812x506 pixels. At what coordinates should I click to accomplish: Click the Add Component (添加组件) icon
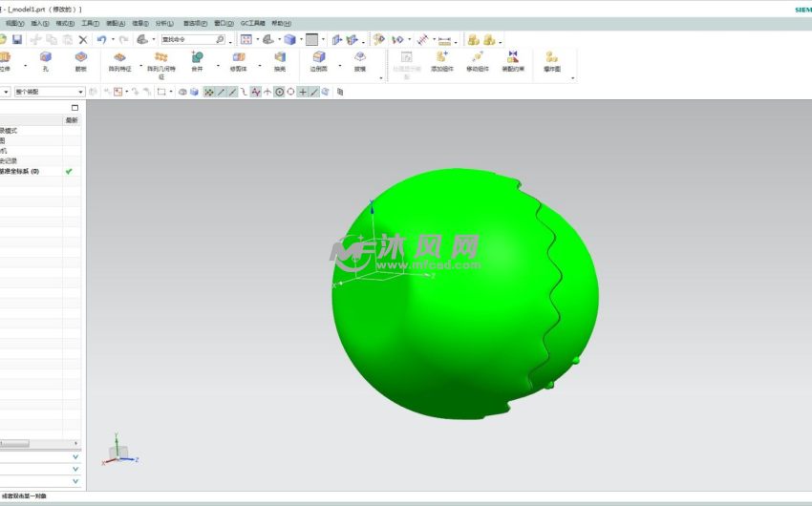point(441,58)
